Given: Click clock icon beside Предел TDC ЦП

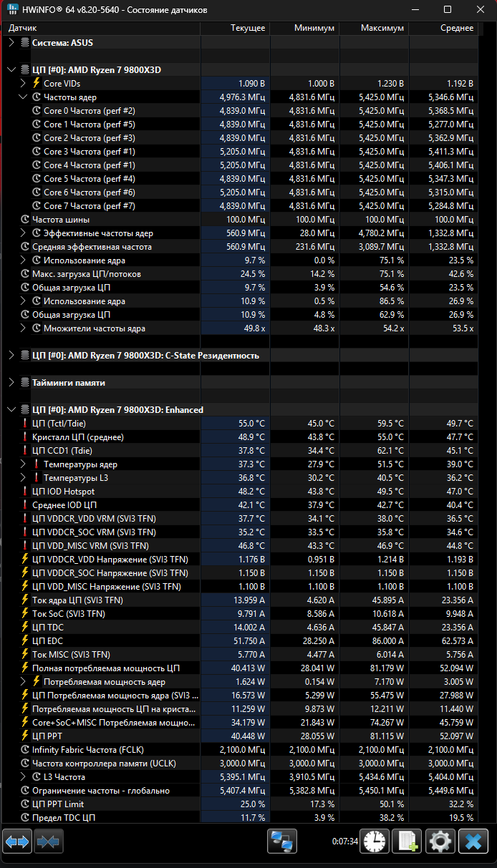Looking at the screenshot, I should [x=25, y=818].
